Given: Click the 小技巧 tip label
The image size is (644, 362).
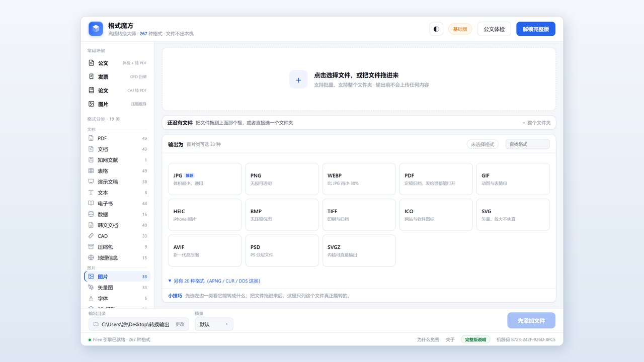Looking at the screenshot, I should tap(175, 296).
